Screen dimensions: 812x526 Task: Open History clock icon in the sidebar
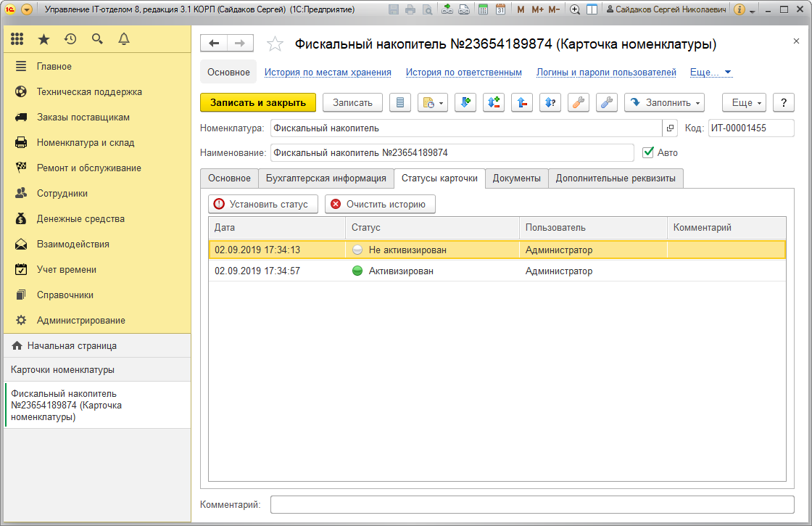pyautogui.click(x=70, y=39)
